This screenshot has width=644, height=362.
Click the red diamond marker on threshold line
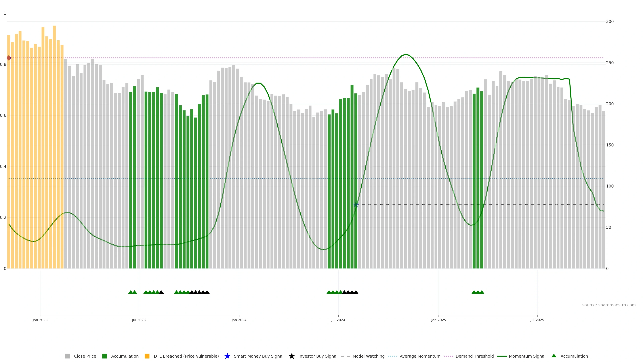click(x=9, y=58)
